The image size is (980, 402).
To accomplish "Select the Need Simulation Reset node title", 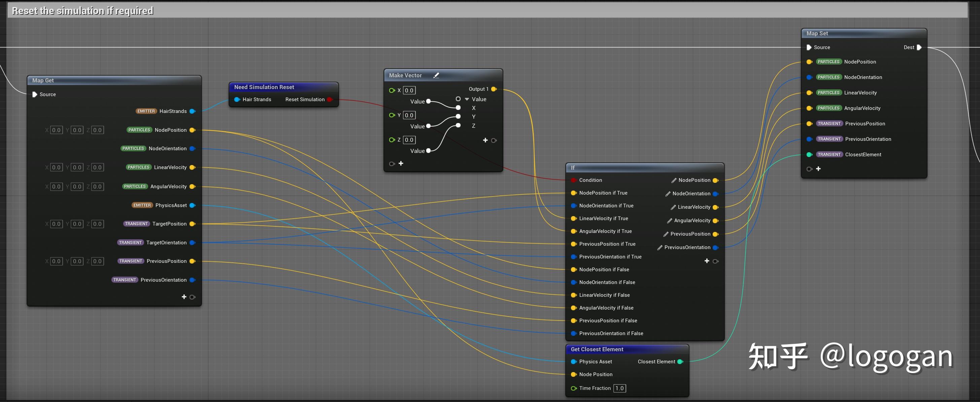I will tap(264, 87).
